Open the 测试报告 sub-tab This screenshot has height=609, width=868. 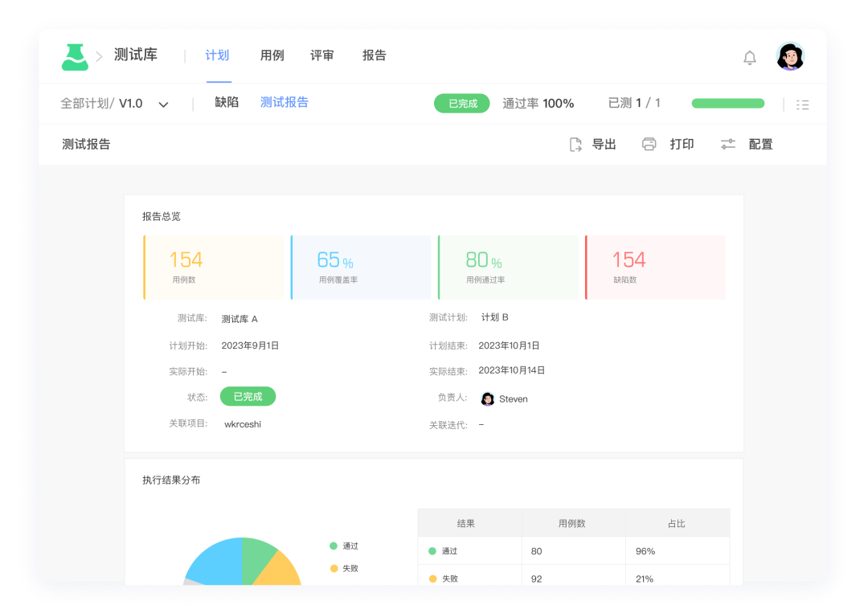click(284, 102)
